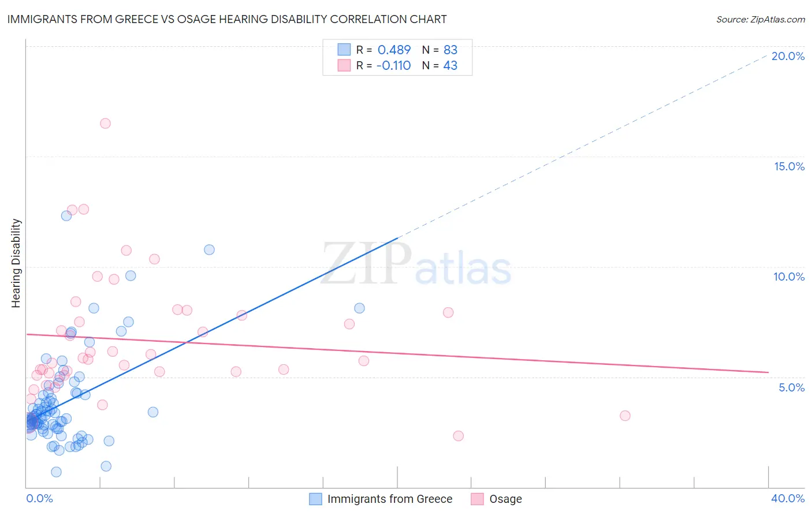
Task: Click the Source: ZipAtlas.com link
Action: [x=761, y=19]
